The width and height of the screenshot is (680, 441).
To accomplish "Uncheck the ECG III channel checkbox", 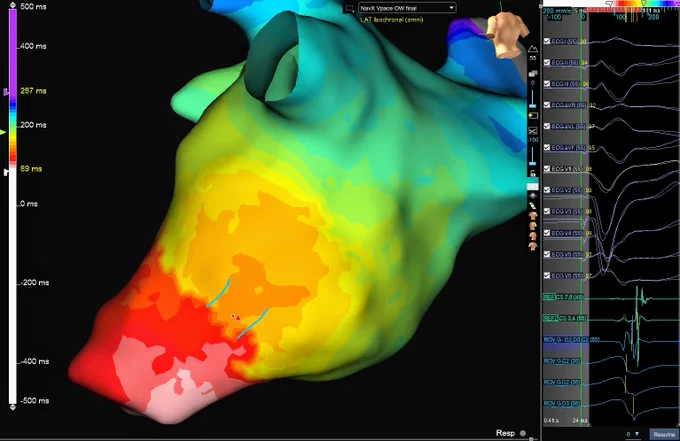I will click(547, 84).
